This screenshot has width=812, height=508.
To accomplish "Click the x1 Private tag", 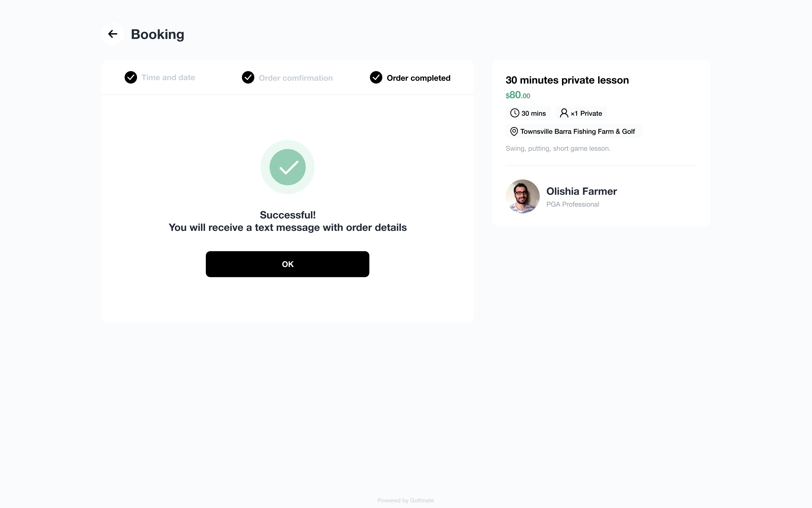I will (x=581, y=113).
